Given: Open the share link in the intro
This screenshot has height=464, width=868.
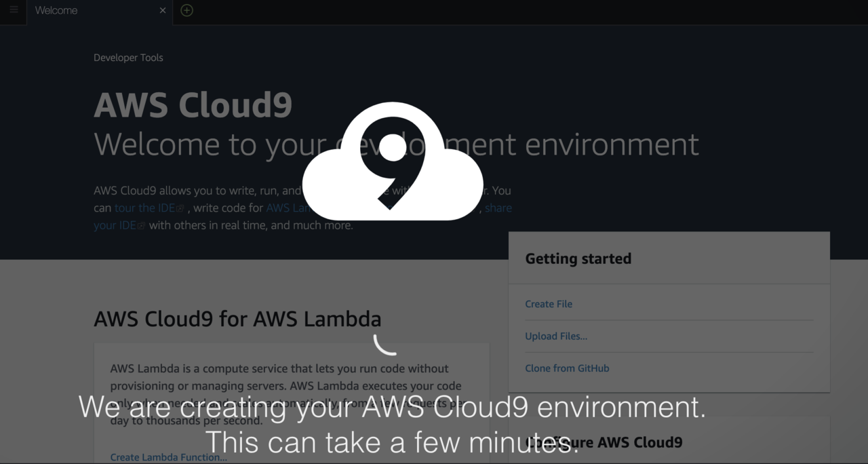Looking at the screenshot, I should click(x=498, y=208).
